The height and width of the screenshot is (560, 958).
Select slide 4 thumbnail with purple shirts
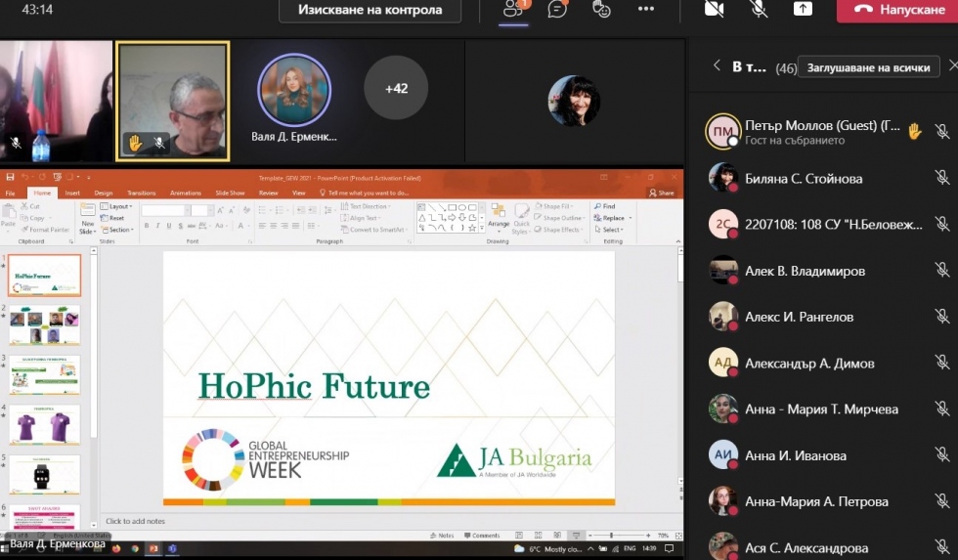click(x=44, y=424)
